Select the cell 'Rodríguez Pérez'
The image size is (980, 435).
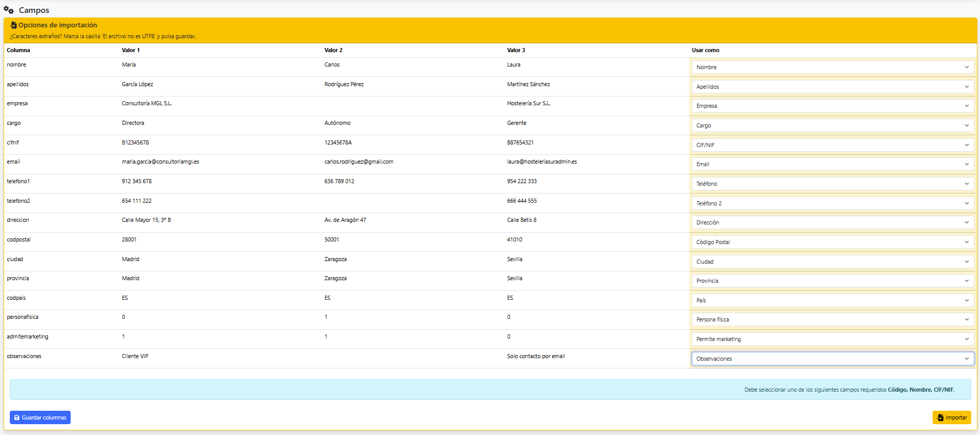344,84
